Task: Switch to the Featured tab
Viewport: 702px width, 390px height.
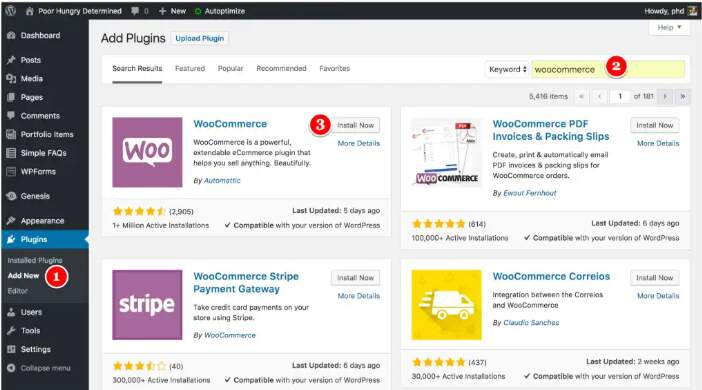Action: 190,69
